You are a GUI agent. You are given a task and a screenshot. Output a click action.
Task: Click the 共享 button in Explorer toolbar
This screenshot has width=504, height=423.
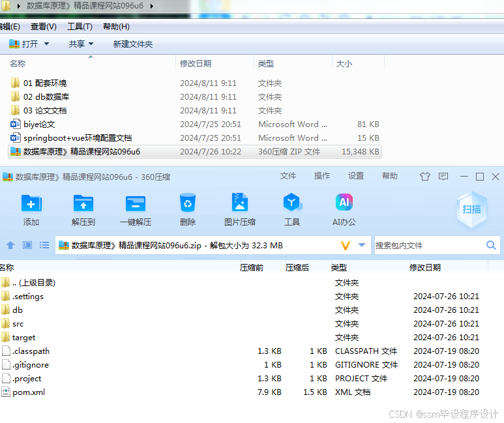pos(76,44)
